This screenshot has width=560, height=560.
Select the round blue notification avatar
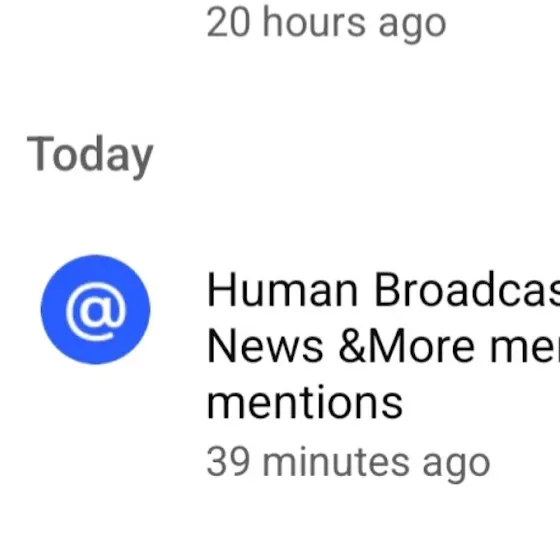95,310
